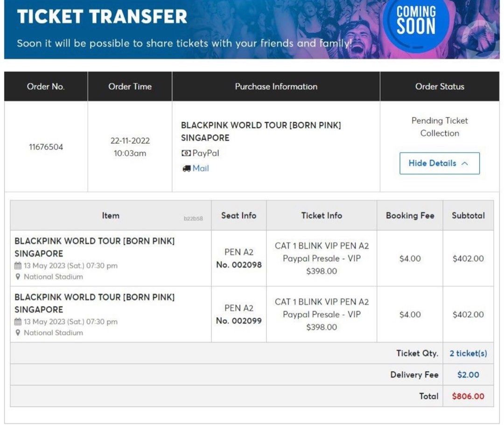This screenshot has height=425, width=504.
Task: Click order number 11676504
Action: (x=46, y=147)
